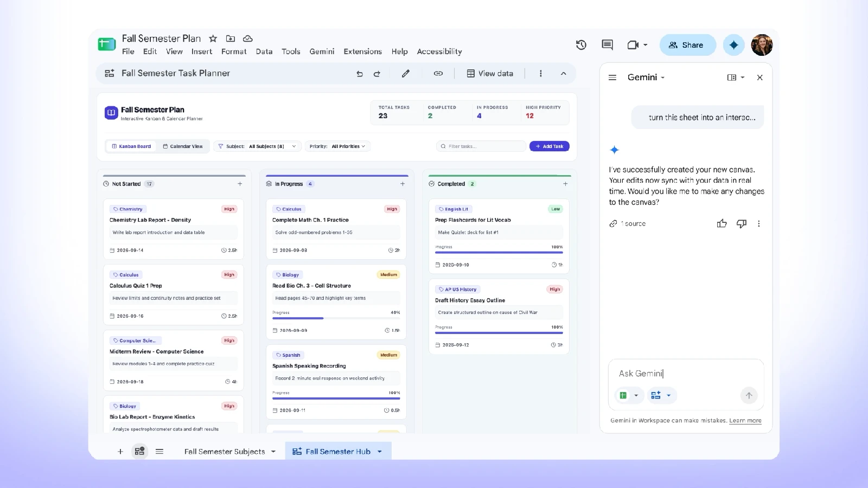Viewport: 868px width, 488px height.
Task: Add card to In Progress column
Action: pos(403,184)
